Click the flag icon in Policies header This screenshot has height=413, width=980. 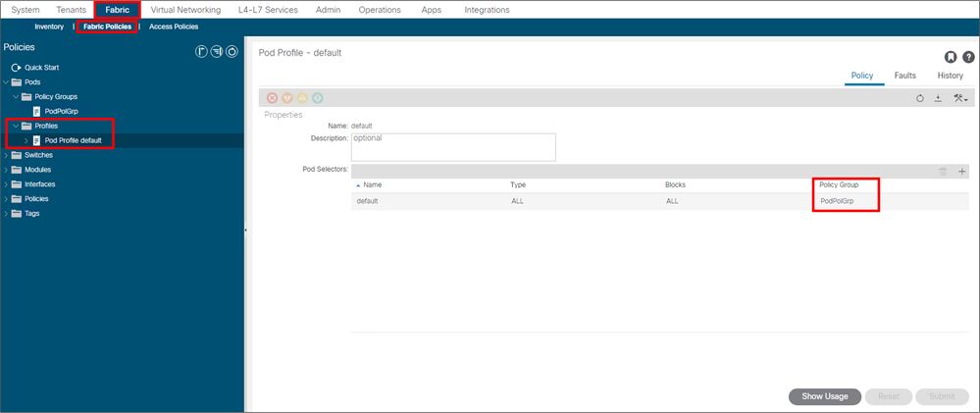click(201, 52)
